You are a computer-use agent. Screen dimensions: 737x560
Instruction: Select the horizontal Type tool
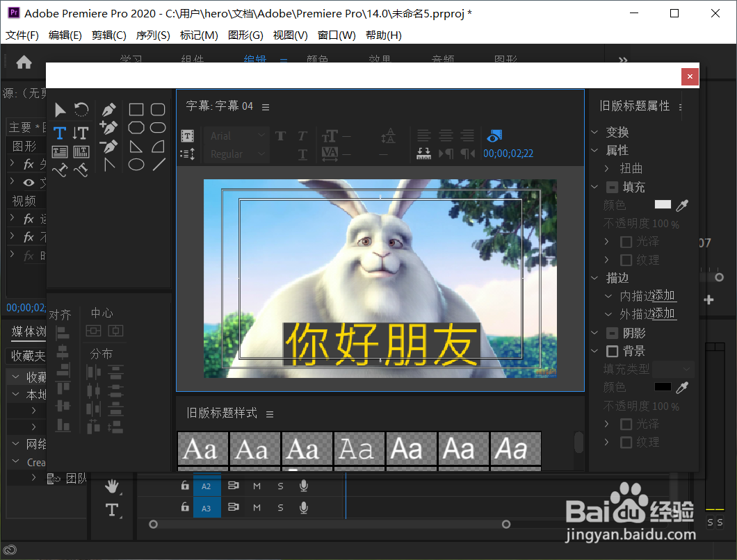(x=60, y=133)
